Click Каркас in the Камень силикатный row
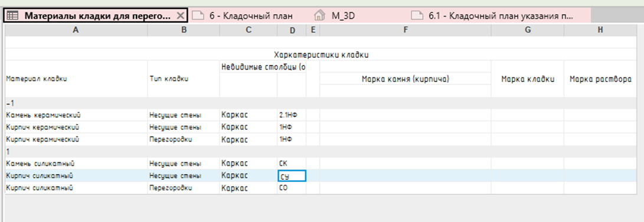This screenshot has width=644, height=222. tap(249, 163)
